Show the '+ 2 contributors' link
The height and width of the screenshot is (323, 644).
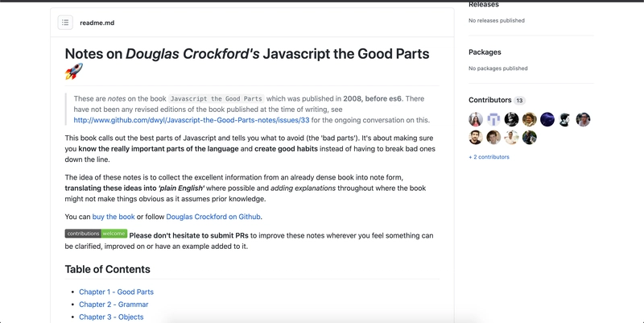coord(489,157)
